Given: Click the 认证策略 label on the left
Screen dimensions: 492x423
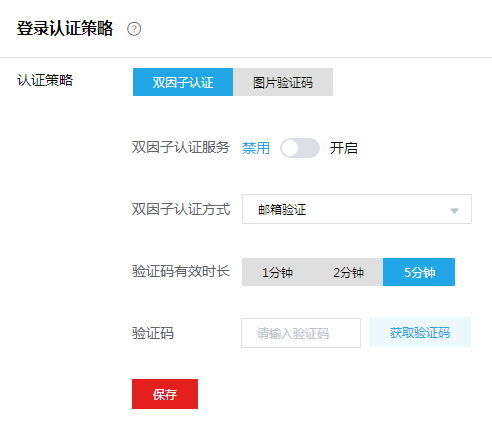Looking at the screenshot, I should pyautogui.click(x=45, y=80).
